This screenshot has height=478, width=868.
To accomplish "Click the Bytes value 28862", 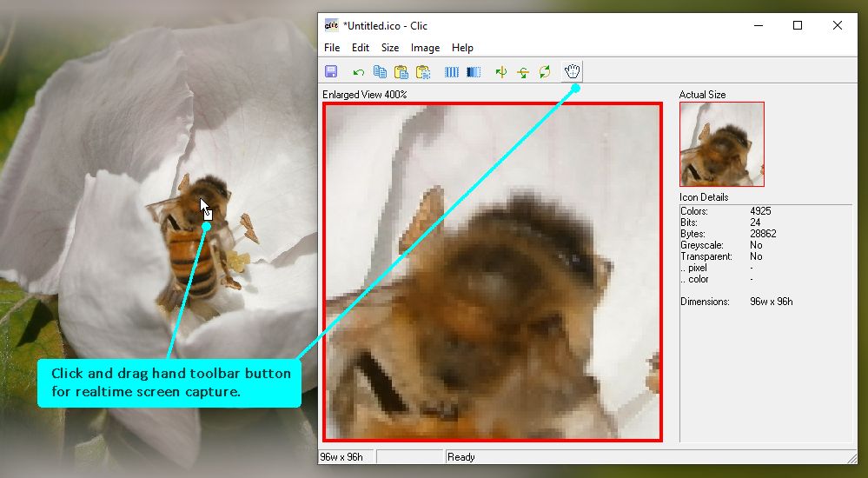I will 763,234.
